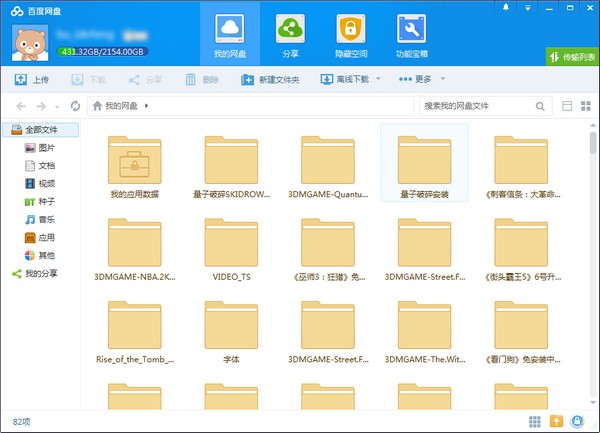Open the title bar dropdown menu icon

tap(527, 8)
